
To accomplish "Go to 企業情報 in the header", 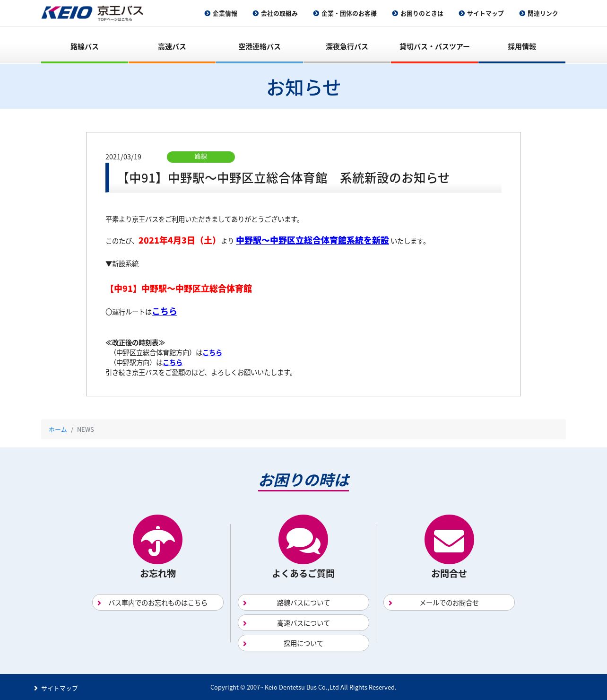I will point(225,14).
